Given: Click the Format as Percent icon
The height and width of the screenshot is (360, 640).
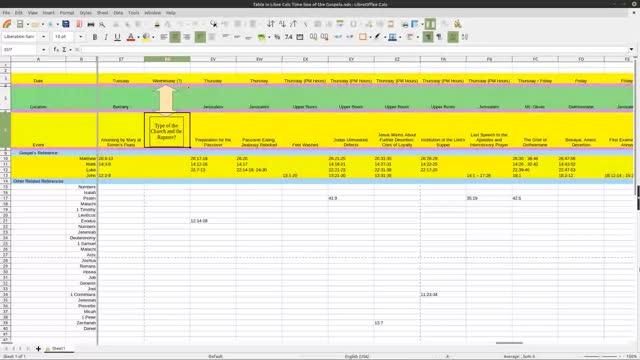Looking at the screenshot, I should pyautogui.click(x=277, y=37).
